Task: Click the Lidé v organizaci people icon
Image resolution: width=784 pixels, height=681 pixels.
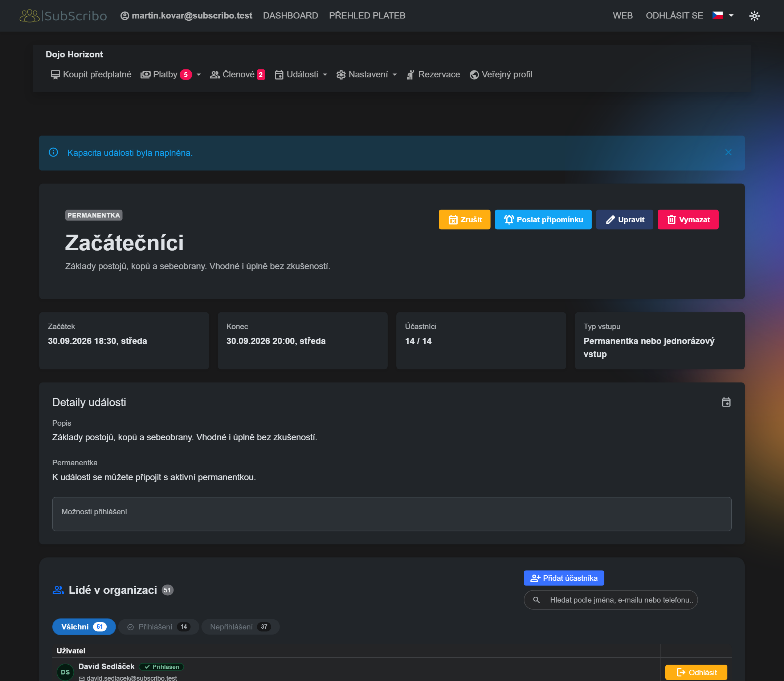Action: point(58,590)
